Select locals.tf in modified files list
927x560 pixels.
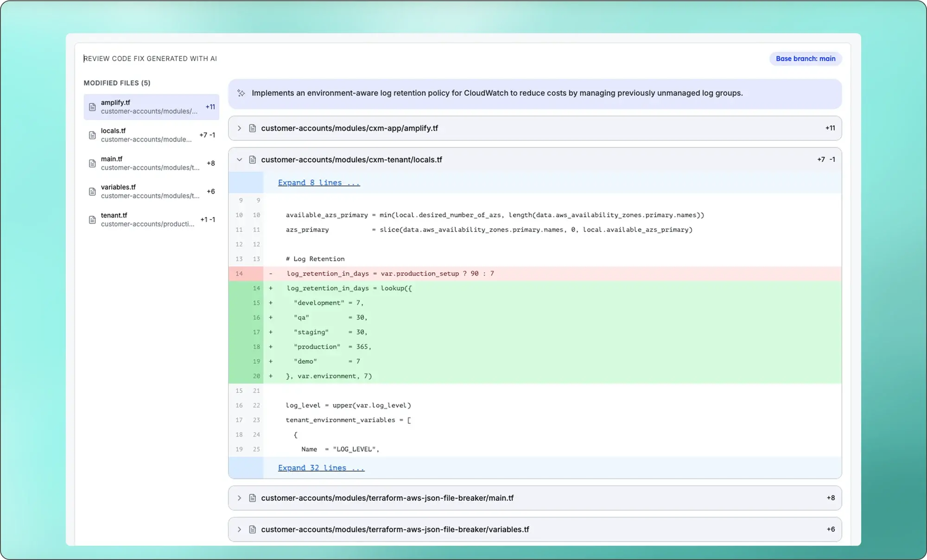[151, 135]
